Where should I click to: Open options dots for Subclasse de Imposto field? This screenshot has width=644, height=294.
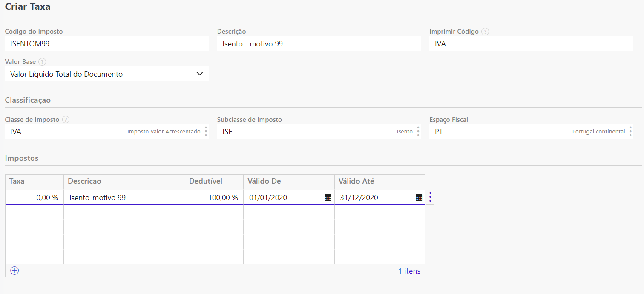418,132
